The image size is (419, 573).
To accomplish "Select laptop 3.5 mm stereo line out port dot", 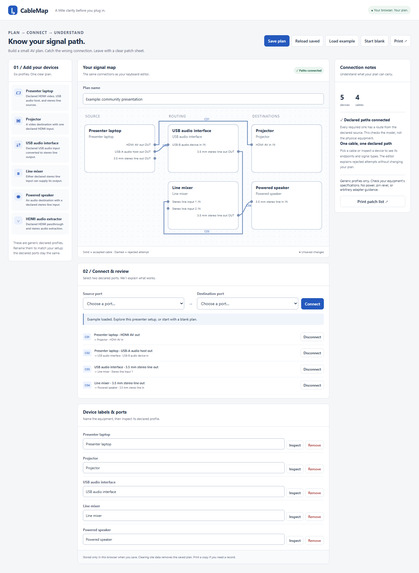I will (x=155, y=158).
